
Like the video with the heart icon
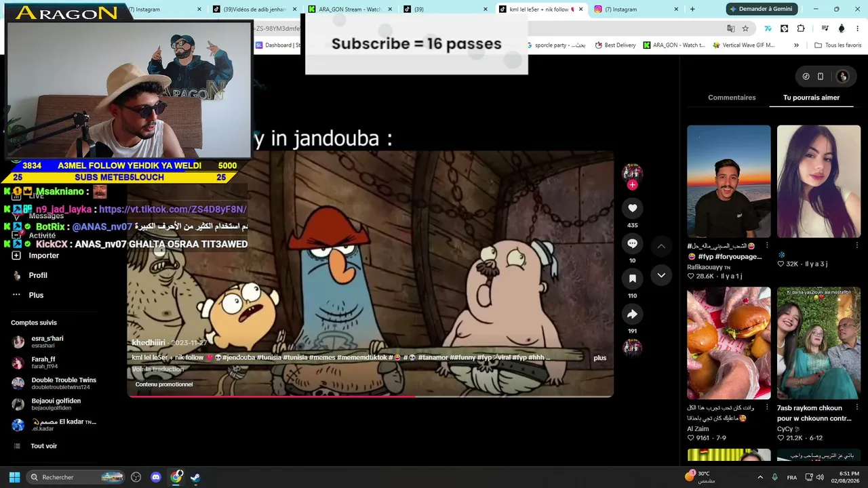(632, 208)
